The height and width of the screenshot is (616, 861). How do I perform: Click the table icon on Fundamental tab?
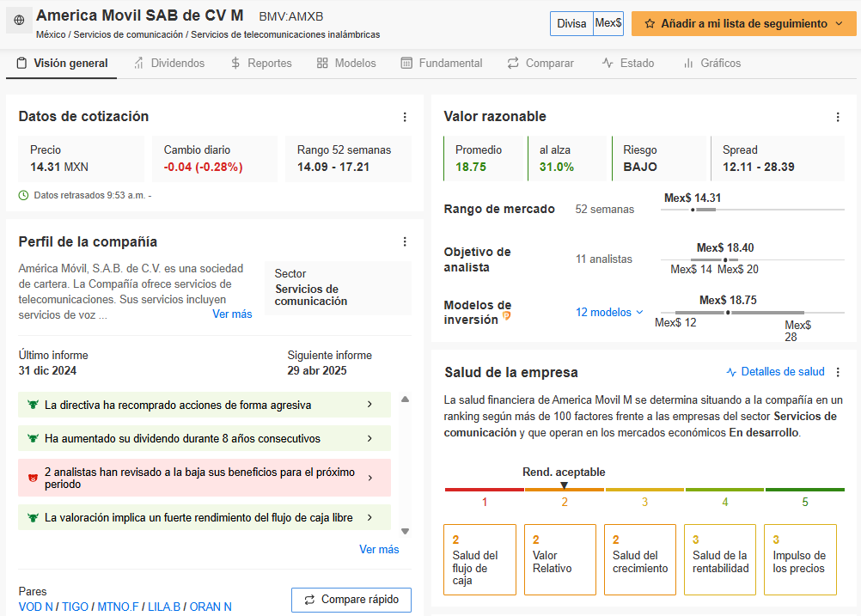(406, 63)
